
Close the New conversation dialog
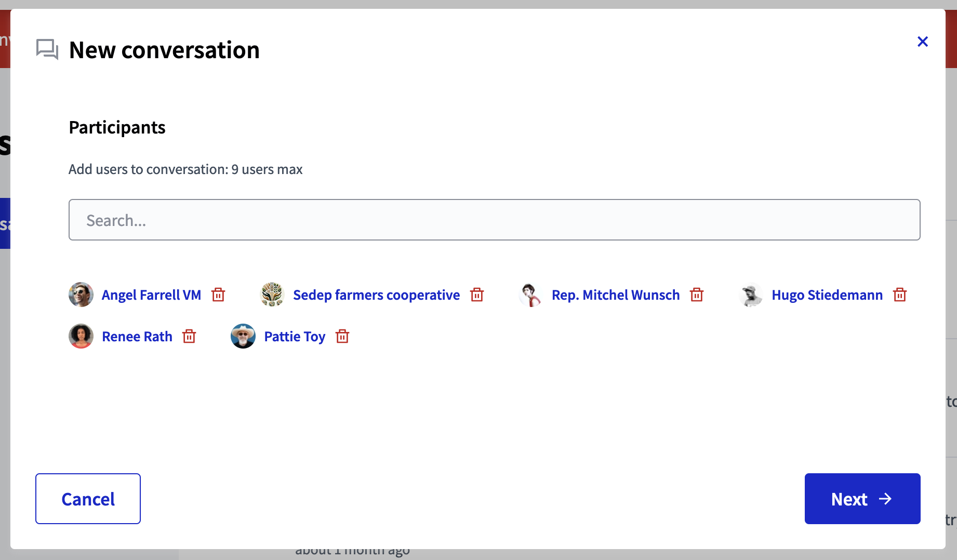click(x=923, y=42)
